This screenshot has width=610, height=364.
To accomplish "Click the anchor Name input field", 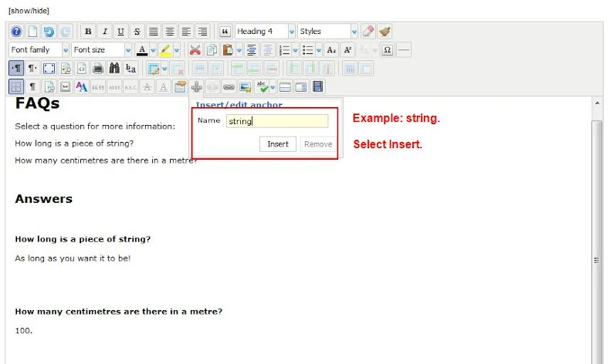I will [276, 121].
